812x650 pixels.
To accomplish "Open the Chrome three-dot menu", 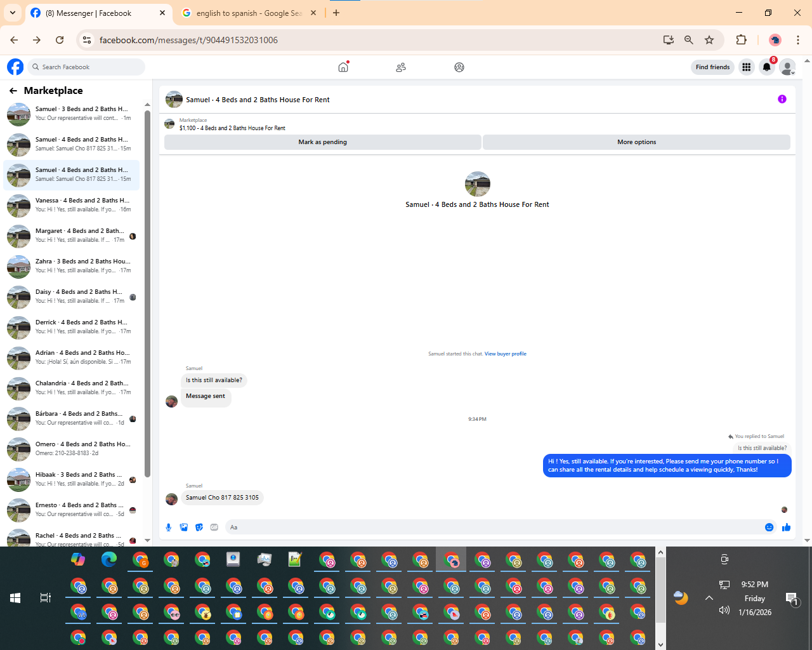I will tap(798, 40).
